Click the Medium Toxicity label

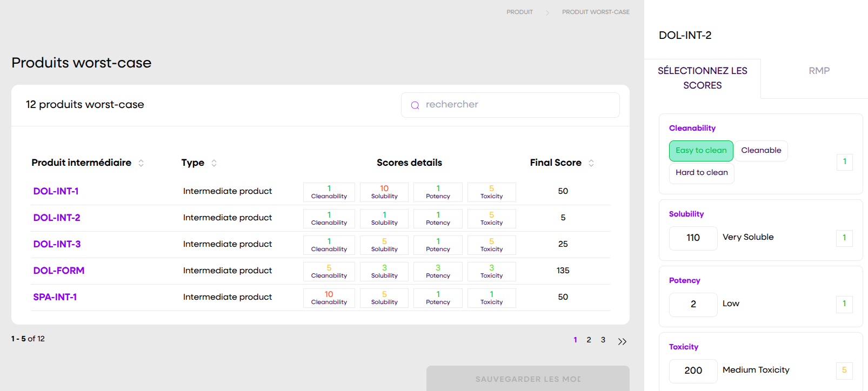pos(756,370)
